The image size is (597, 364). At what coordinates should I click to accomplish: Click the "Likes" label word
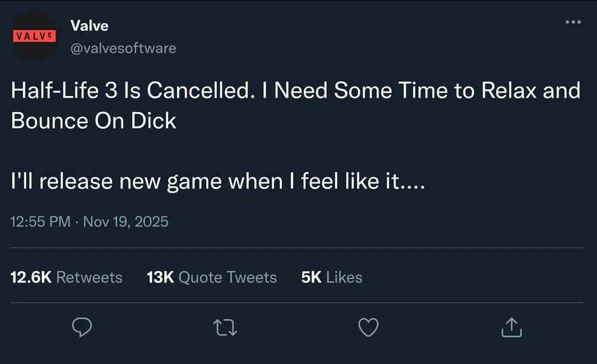click(x=344, y=277)
